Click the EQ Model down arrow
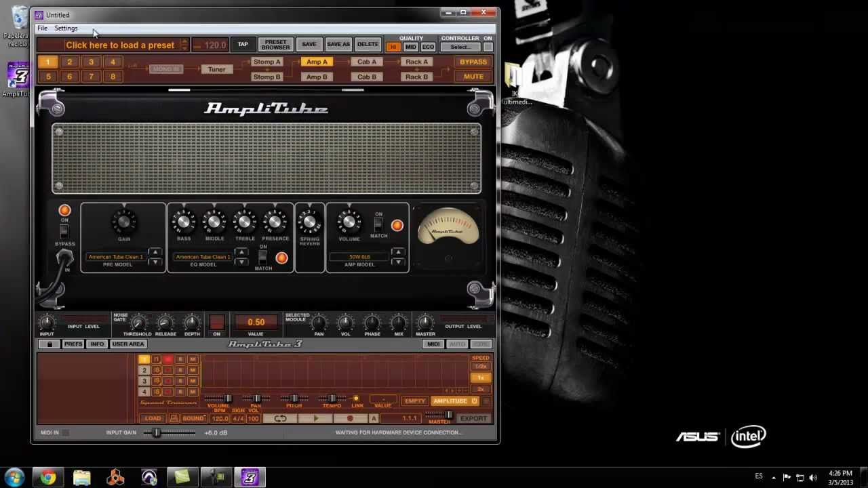This screenshot has height=488, width=868. [x=241, y=262]
